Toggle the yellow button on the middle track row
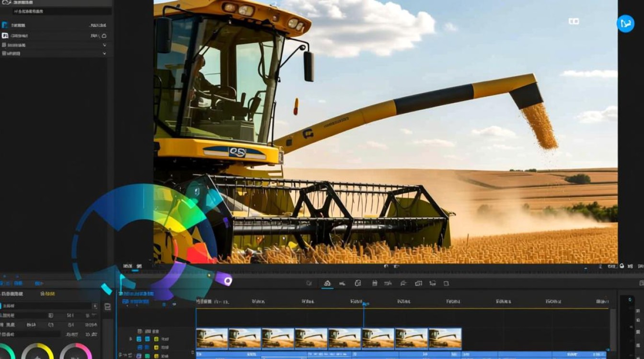 [x=156, y=348]
